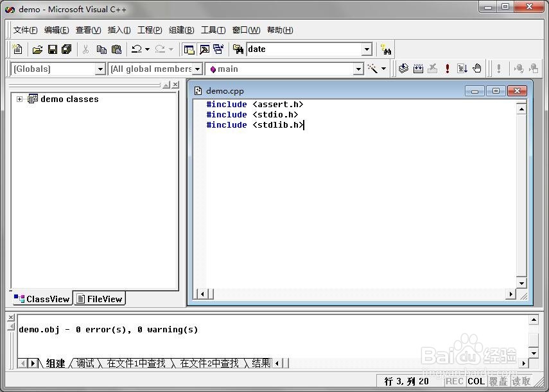The height and width of the screenshot is (392, 549).
Task: Click the COL status bar indicator
Action: [476, 381]
